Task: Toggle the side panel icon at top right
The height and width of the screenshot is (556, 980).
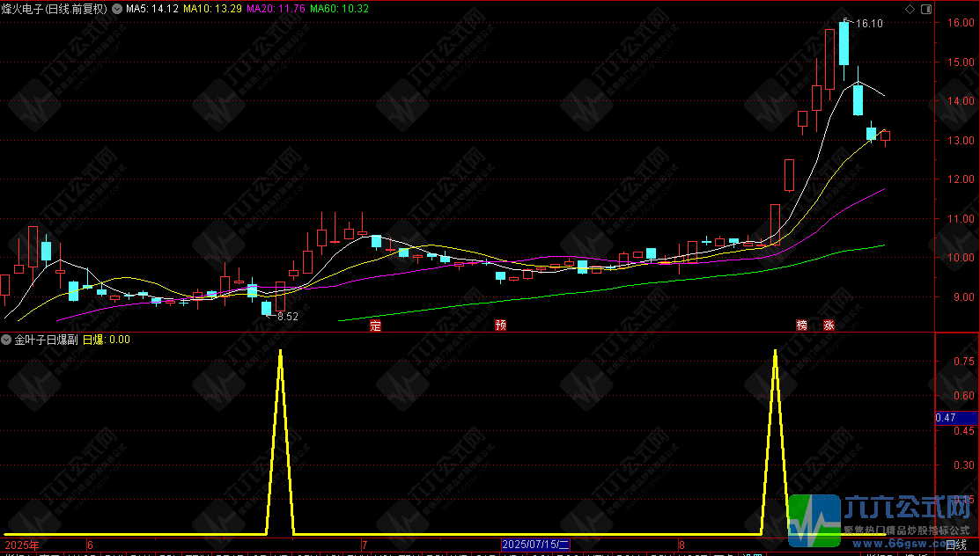Action: 926,9
